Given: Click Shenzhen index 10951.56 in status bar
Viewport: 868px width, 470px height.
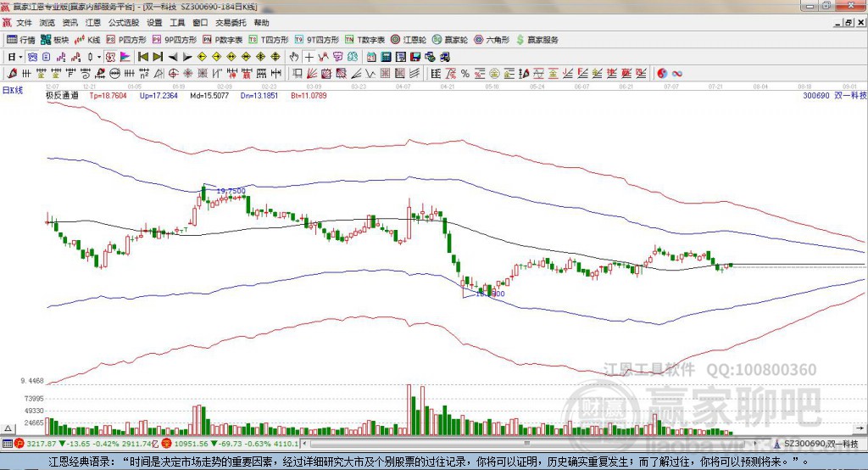Looking at the screenshot, I should pos(192,444).
